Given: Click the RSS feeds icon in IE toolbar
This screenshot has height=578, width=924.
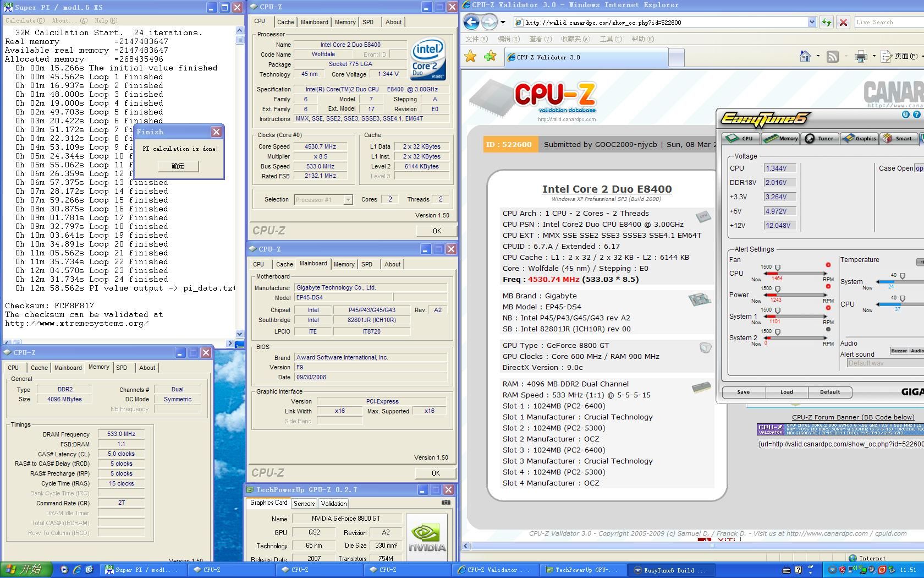Looking at the screenshot, I should pos(833,56).
